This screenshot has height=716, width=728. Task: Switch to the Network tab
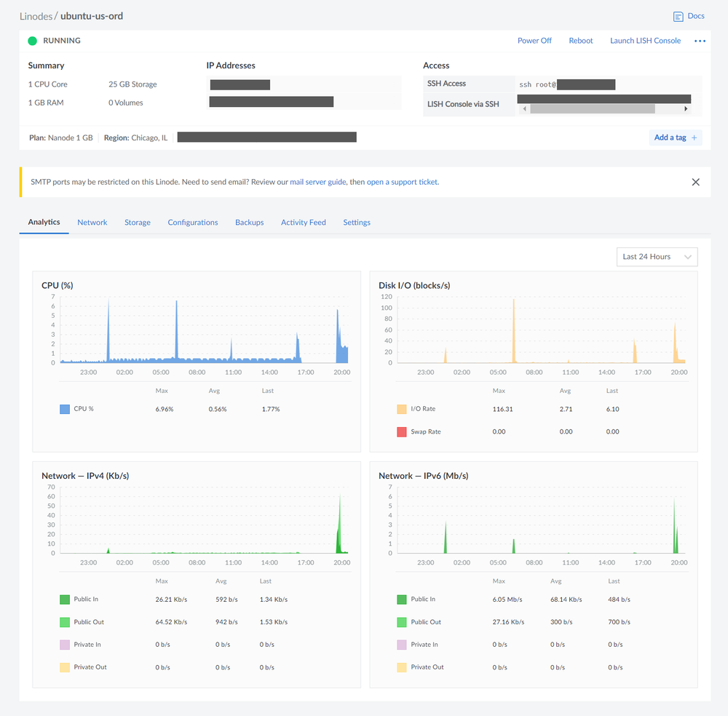click(92, 222)
